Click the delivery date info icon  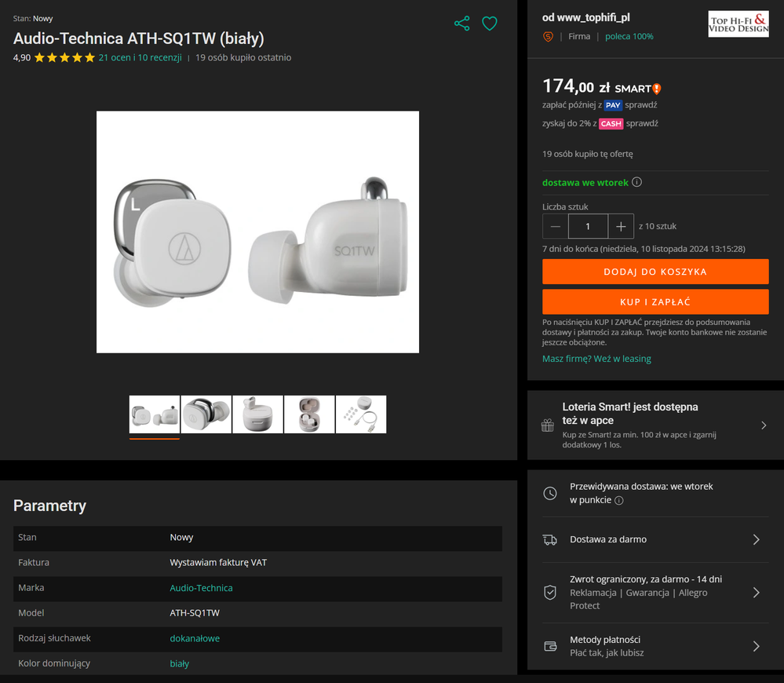click(636, 182)
